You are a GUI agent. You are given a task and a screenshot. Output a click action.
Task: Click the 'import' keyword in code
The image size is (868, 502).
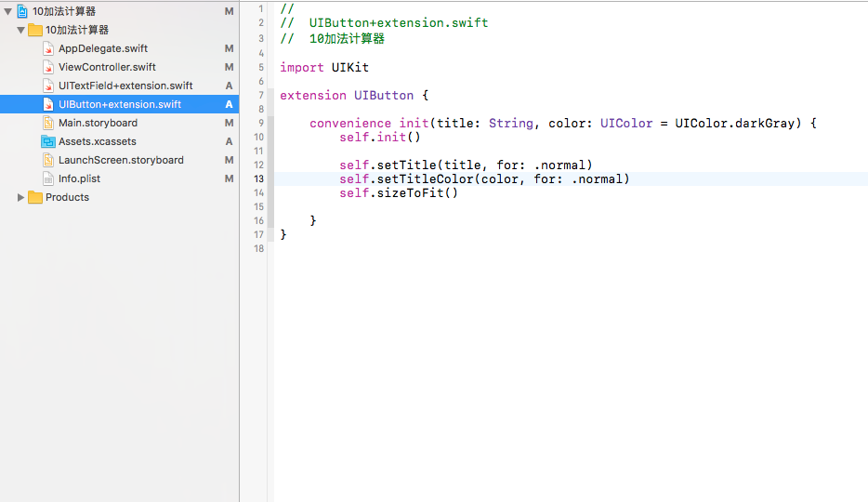[x=302, y=68]
